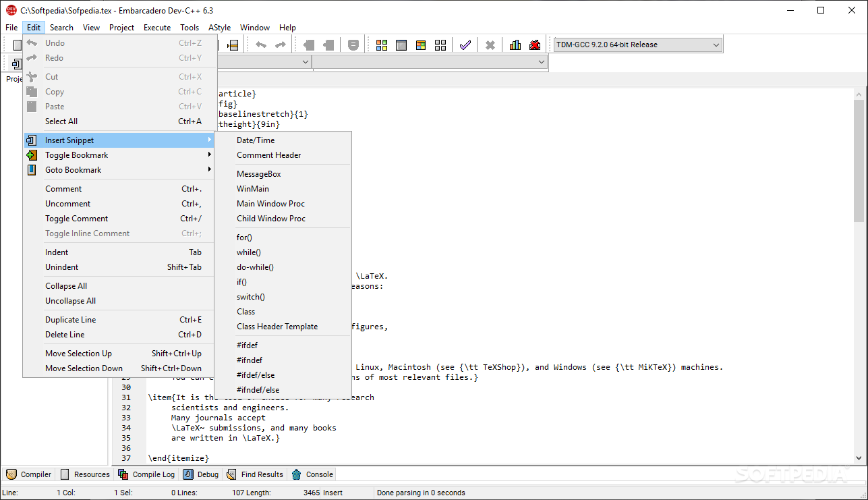Click the editor scrollbar down arrow
This screenshot has height=500, width=868.
point(859,458)
